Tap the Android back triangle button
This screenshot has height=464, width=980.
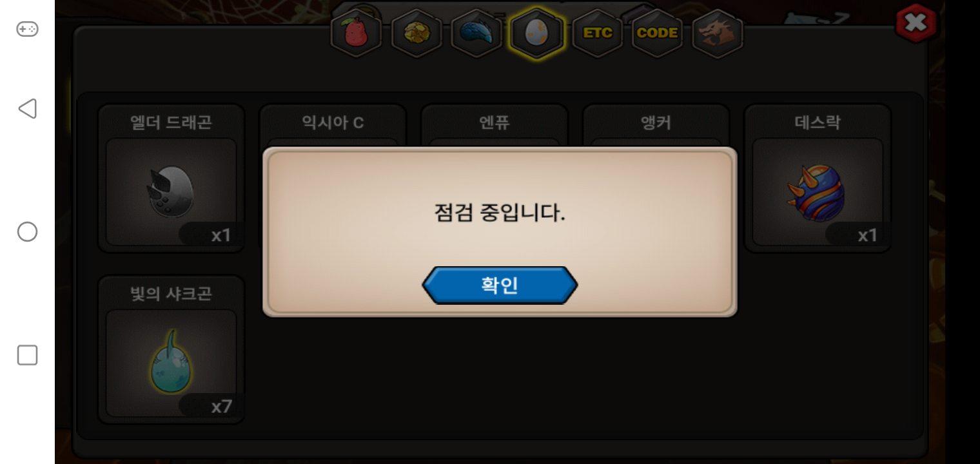(x=27, y=109)
